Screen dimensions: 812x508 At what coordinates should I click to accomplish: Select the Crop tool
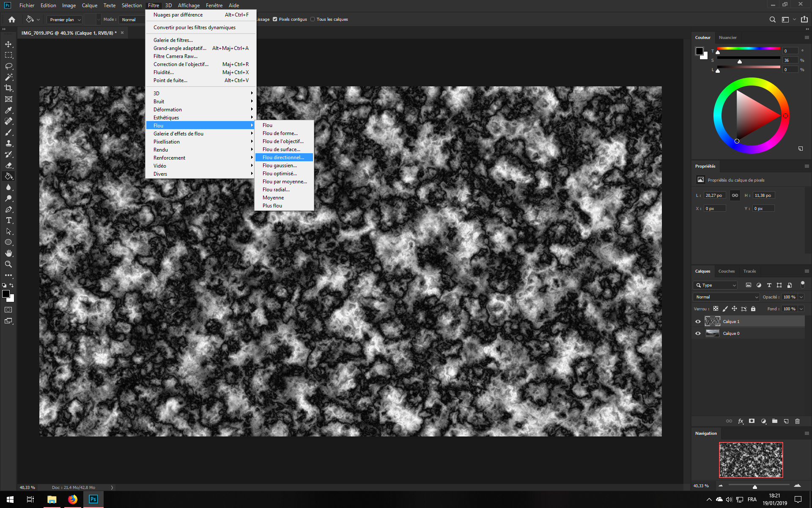pos(8,88)
